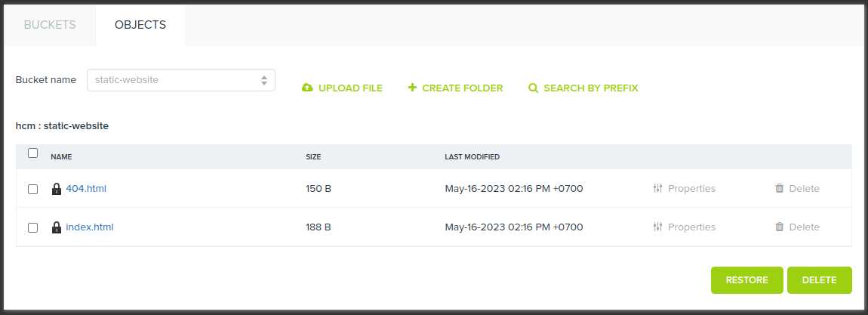Click the magnifier icon for prefix search

[533, 88]
